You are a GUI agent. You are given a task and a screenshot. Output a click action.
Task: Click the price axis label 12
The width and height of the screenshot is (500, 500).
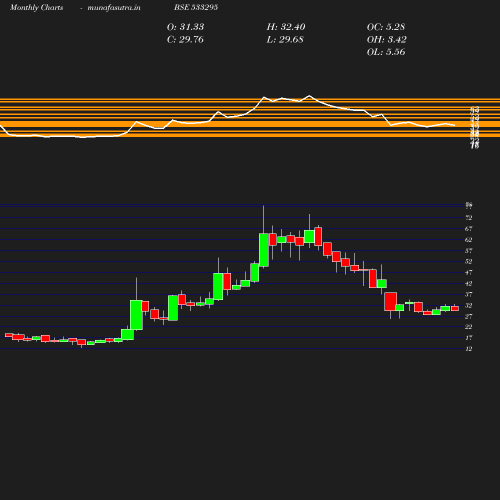coord(469,349)
